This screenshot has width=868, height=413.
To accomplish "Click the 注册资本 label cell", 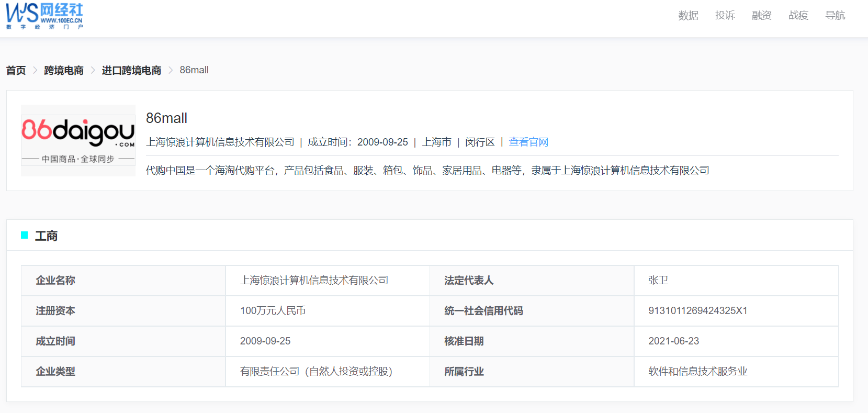I will point(123,311).
